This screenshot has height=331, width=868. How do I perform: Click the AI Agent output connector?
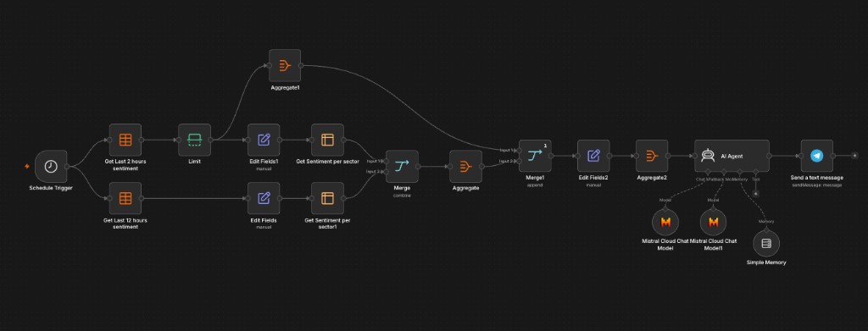point(770,156)
